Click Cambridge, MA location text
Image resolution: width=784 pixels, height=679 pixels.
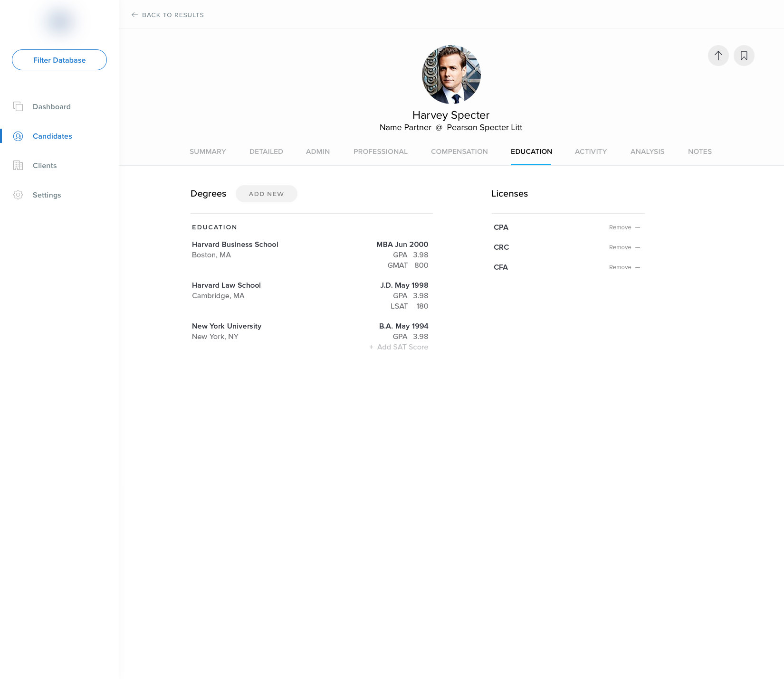(218, 296)
